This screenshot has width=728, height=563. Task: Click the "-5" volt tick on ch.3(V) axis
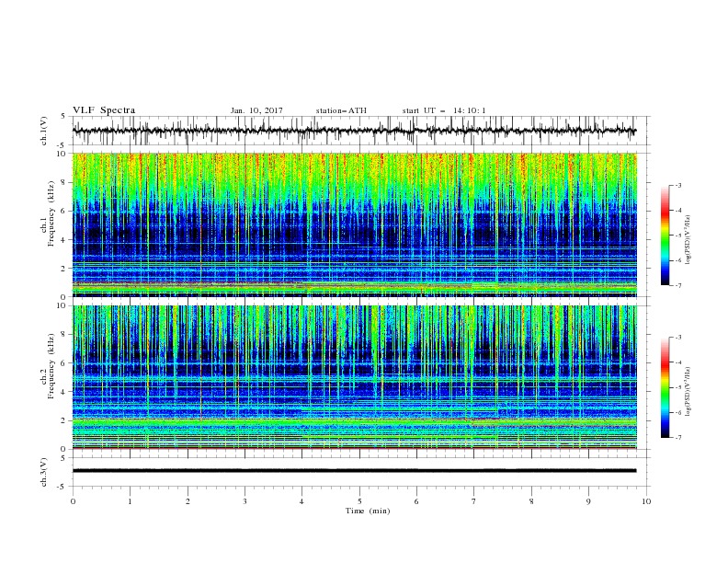tap(62, 487)
